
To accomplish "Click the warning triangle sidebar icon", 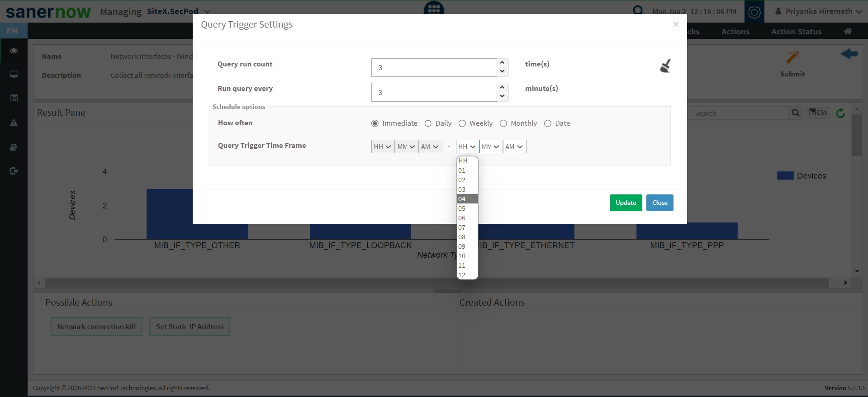I will [14, 123].
